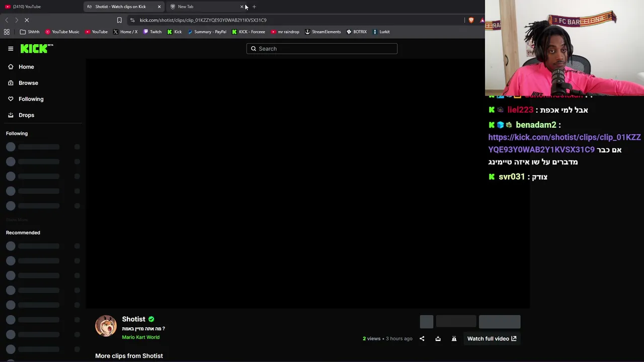644x362 pixels.
Task: Open the BOTRIX bookmark
Action: [x=357, y=32]
